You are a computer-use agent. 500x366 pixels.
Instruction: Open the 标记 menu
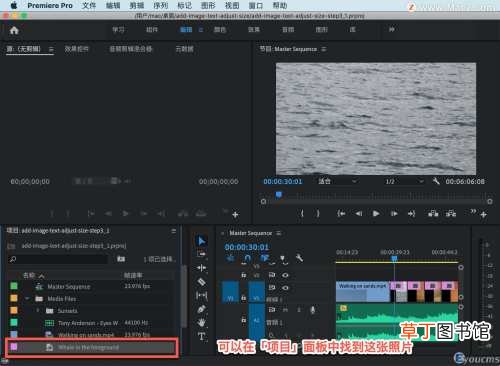click(x=184, y=6)
